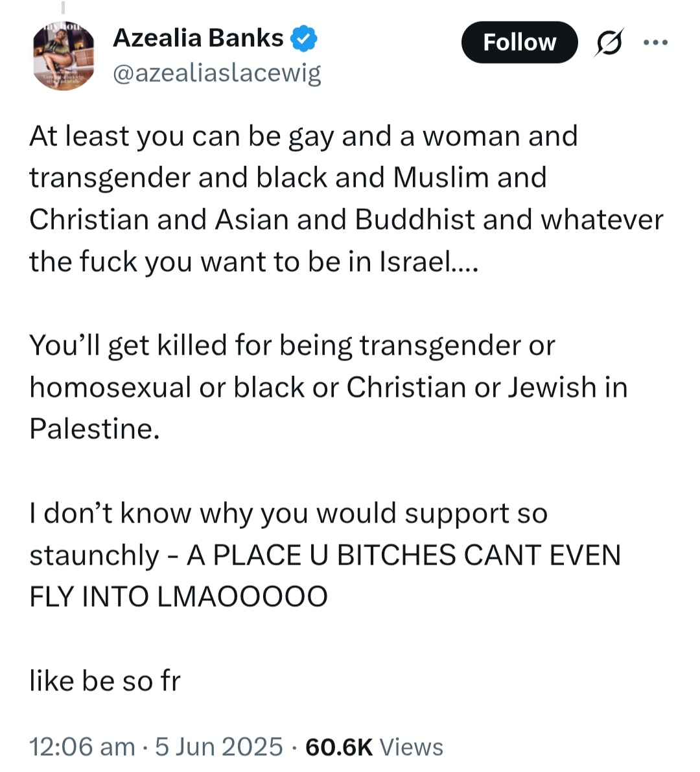Open the three-dot more options menu
700x772 pixels.
tap(656, 42)
